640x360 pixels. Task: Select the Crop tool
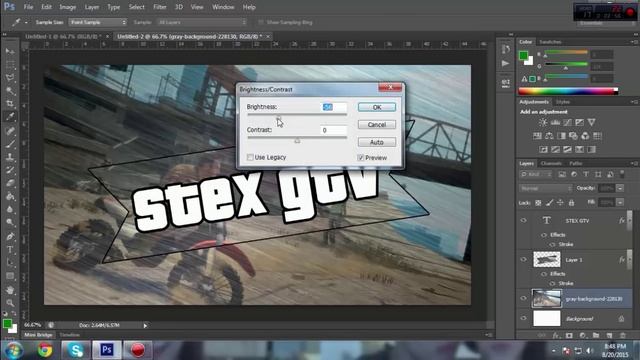[10, 104]
